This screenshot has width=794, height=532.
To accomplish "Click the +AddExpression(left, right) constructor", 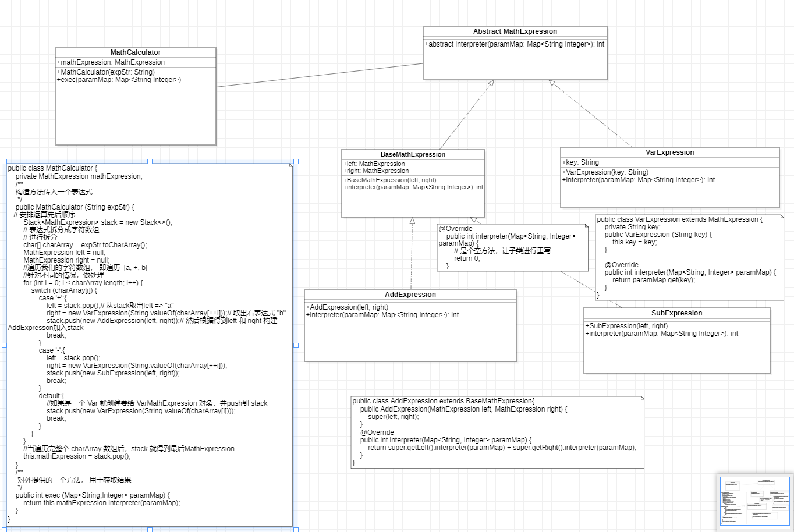I will (347, 307).
